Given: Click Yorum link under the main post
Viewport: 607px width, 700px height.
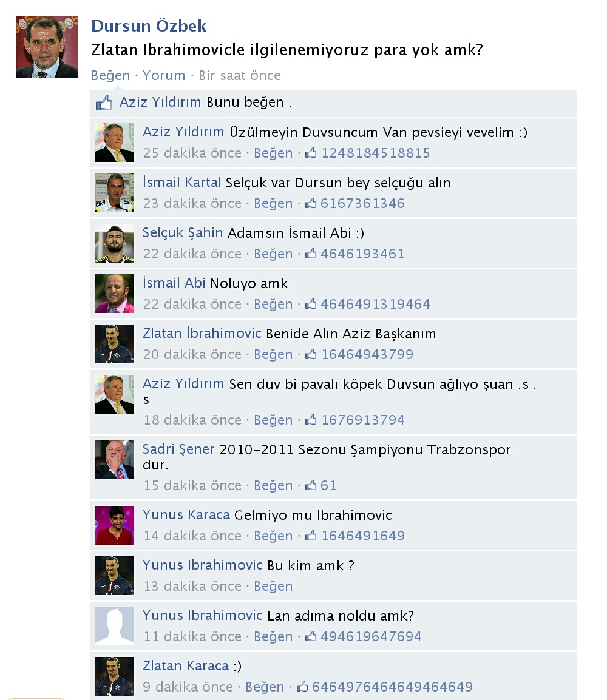Looking at the screenshot, I should click(x=164, y=75).
